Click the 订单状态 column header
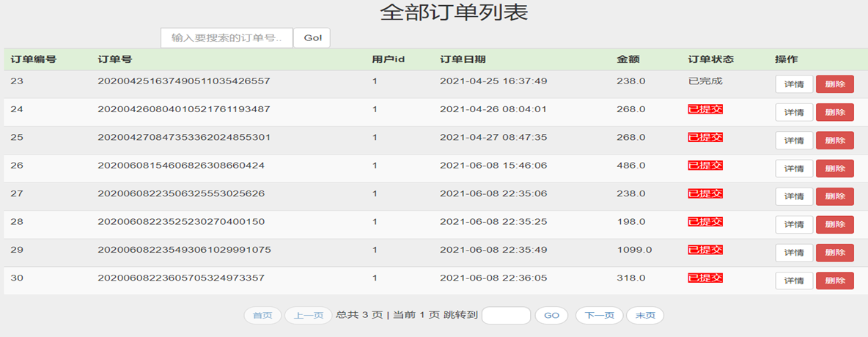The width and height of the screenshot is (868, 337). 711,59
